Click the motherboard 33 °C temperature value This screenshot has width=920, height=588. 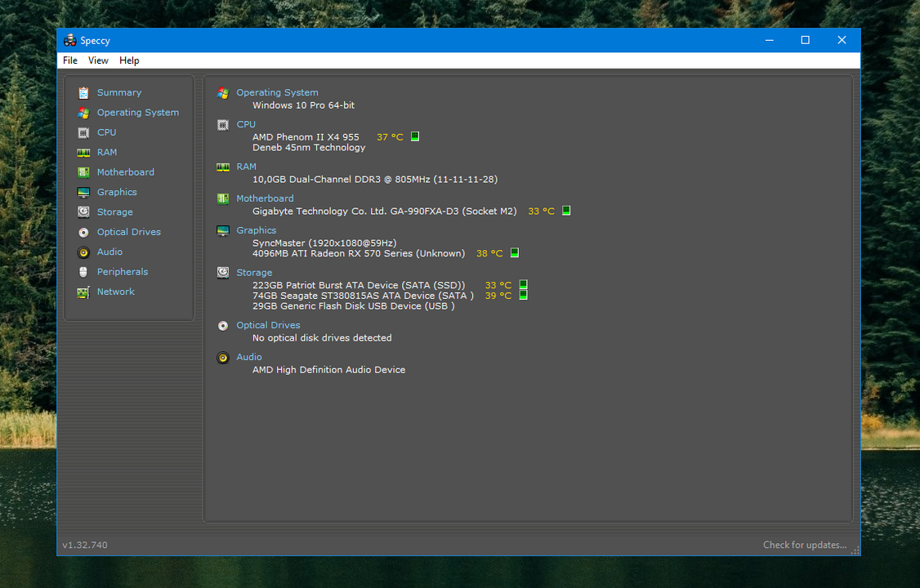[542, 211]
